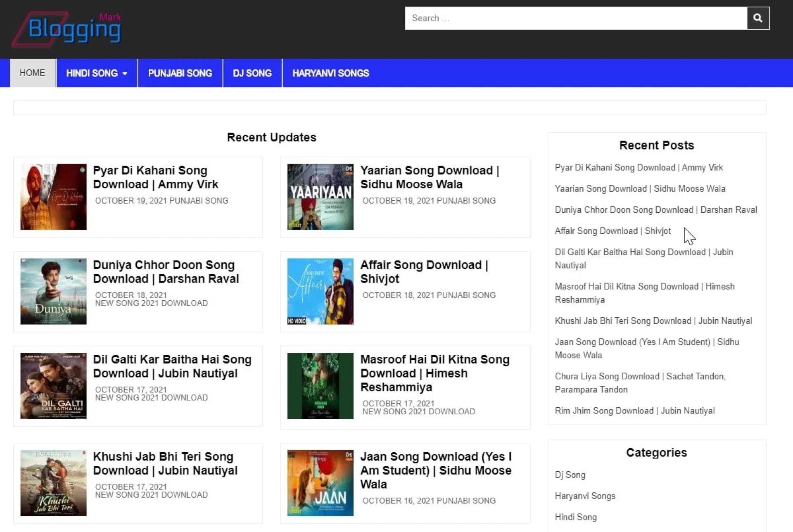The image size is (793, 532).
Task: Focus the search input field
Action: point(576,18)
